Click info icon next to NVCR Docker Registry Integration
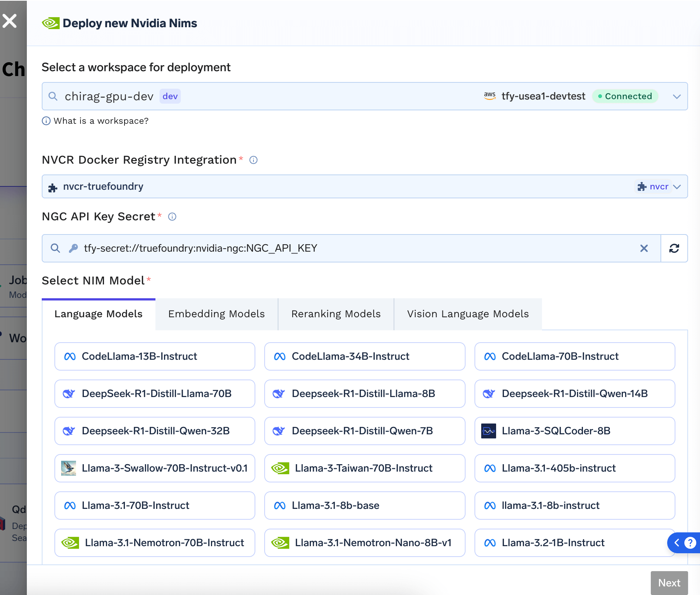This screenshot has height=595, width=700. point(253,160)
